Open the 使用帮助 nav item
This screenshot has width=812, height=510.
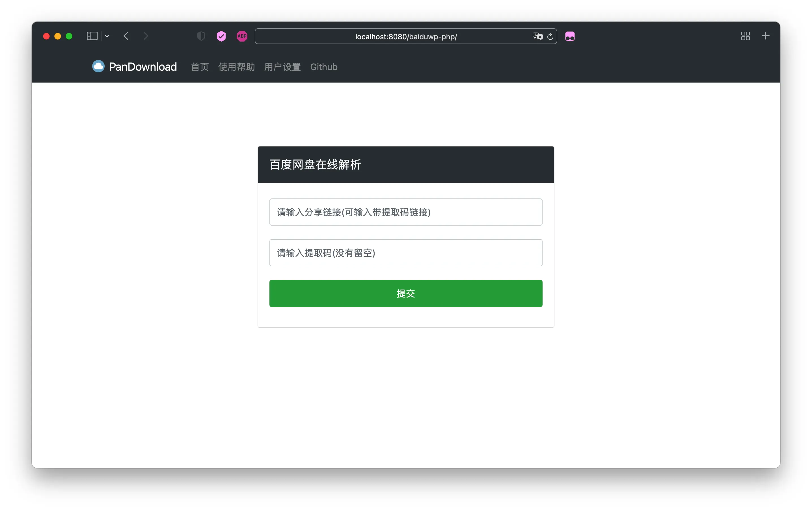click(236, 67)
